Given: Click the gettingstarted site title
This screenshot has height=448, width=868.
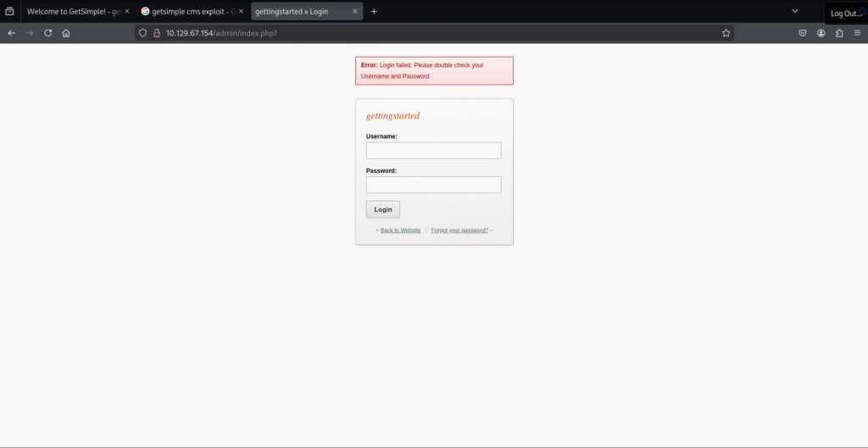Looking at the screenshot, I should (392, 116).
